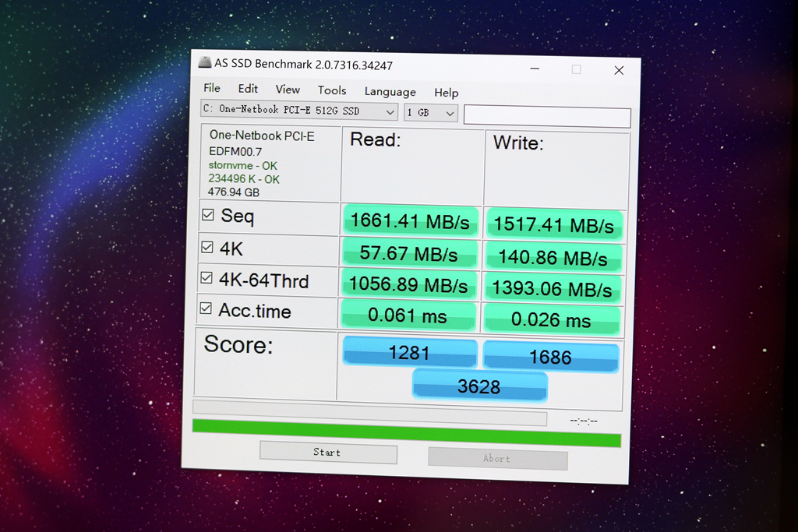Close the AS SSD Benchmark window
This screenshot has width=798, height=532.
click(619, 70)
